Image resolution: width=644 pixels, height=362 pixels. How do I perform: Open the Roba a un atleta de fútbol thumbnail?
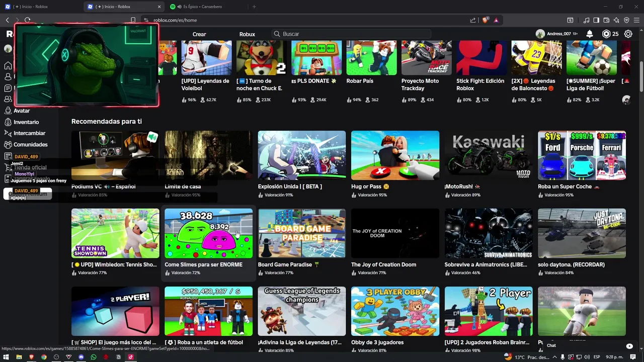(x=208, y=311)
